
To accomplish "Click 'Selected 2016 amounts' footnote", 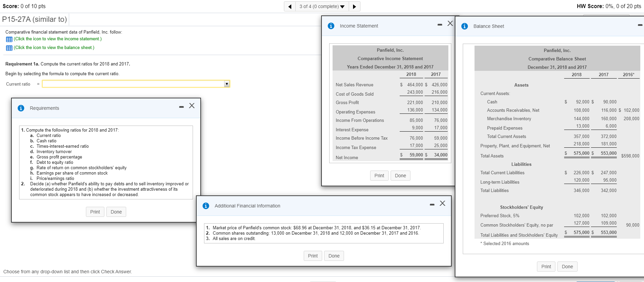I will [504, 244].
